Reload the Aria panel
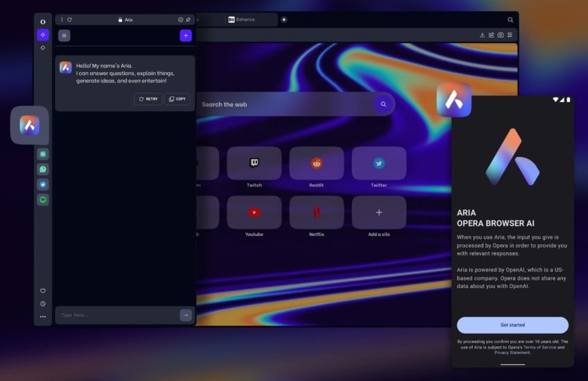The width and height of the screenshot is (588, 381). pos(69,19)
